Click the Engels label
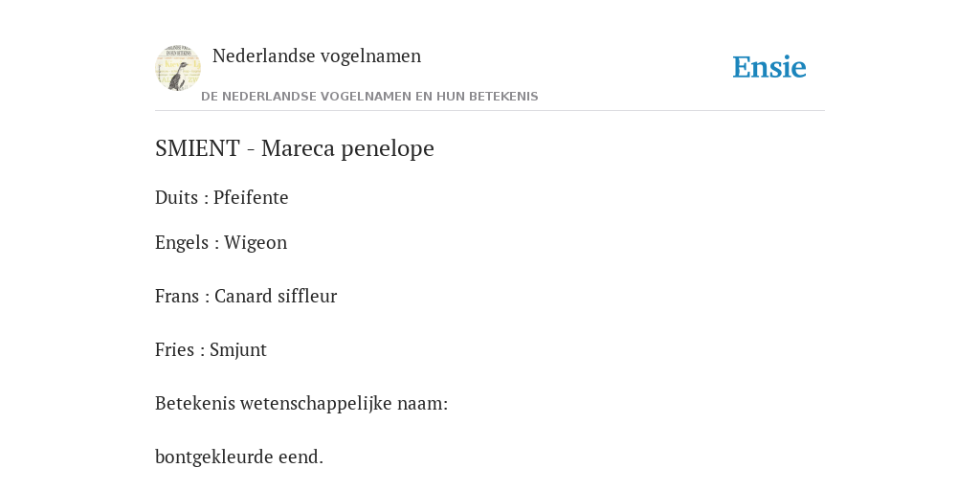The width and height of the screenshot is (980, 490). pos(182,242)
